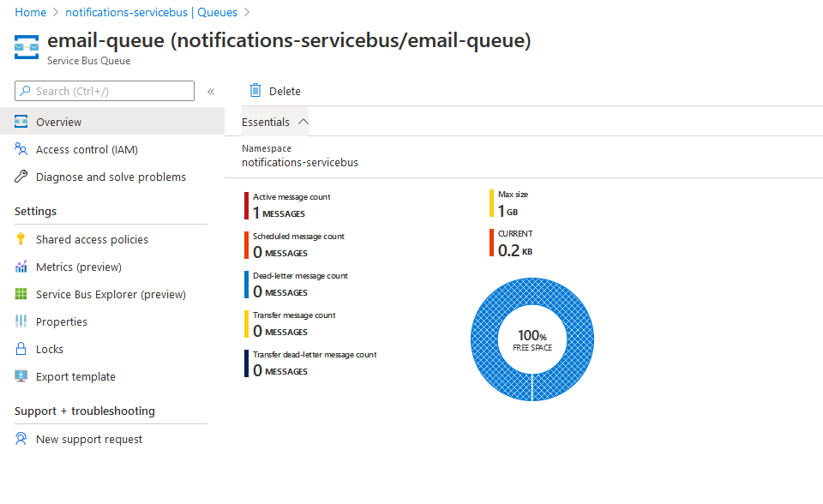Click the blue free space donut chart
This screenshot has width=823, height=504.
[x=532, y=339]
